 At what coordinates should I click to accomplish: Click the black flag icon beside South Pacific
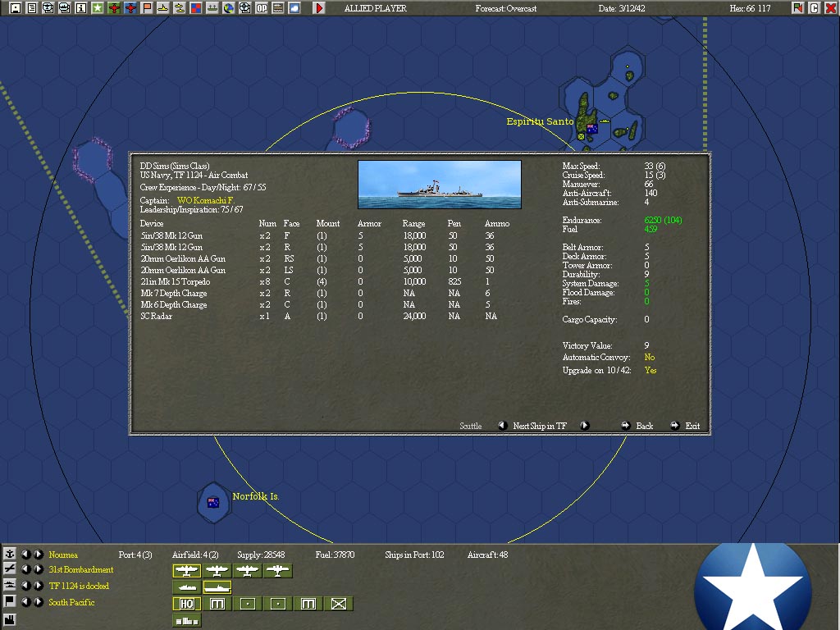coord(10,601)
